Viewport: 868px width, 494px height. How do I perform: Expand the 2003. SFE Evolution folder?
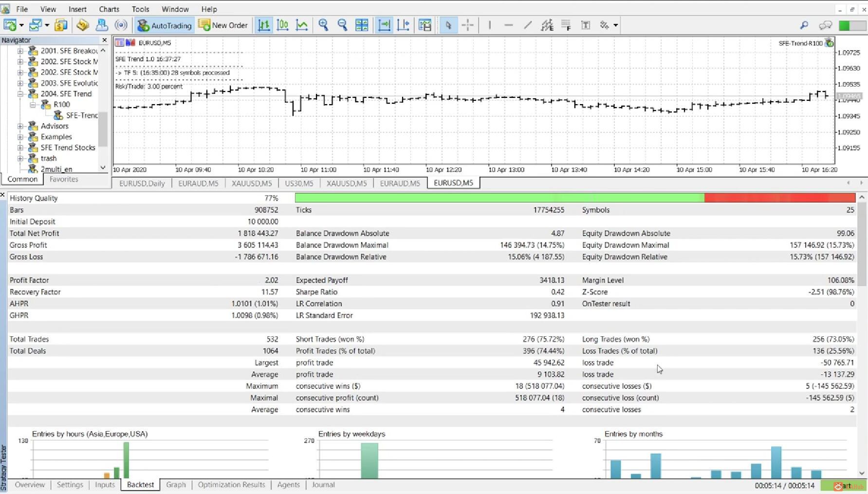point(20,83)
